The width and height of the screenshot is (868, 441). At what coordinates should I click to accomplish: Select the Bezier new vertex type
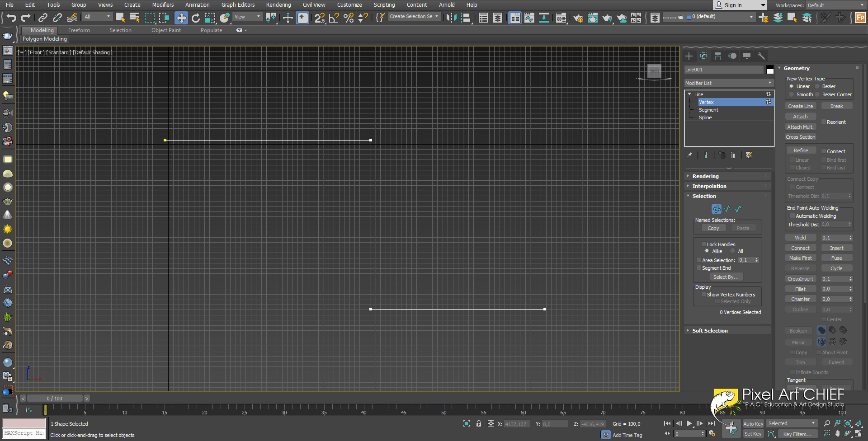pyautogui.click(x=817, y=86)
